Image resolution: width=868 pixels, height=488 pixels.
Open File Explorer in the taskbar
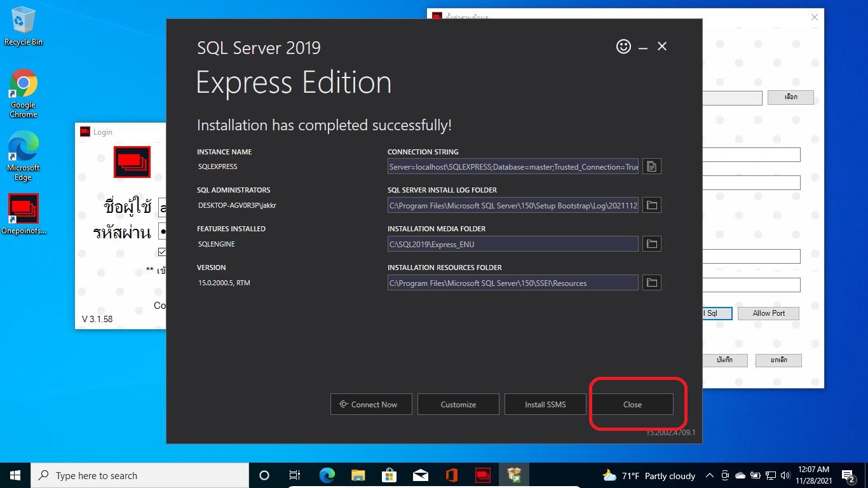(358, 475)
